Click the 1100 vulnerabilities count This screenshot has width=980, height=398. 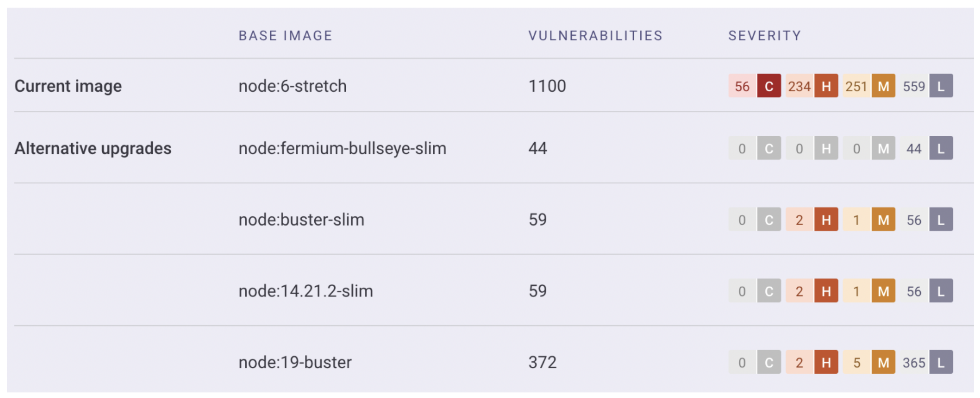pyautogui.click(x=547, y=86)
